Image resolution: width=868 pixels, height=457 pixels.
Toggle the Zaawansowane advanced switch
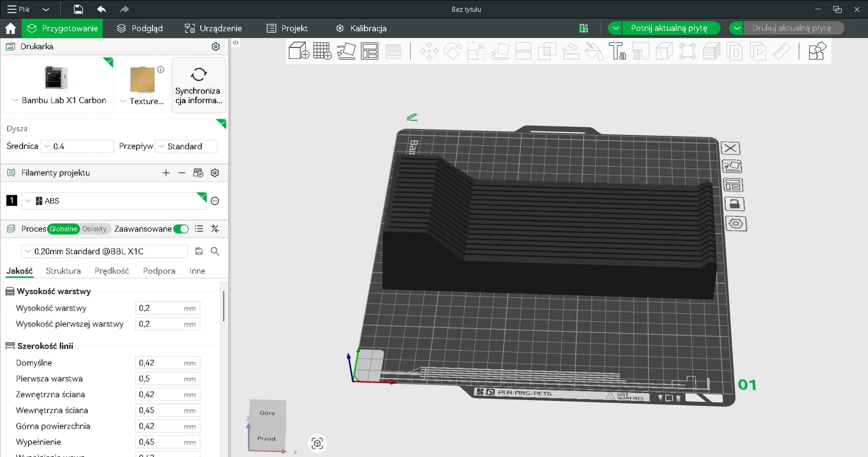tap(181, 229)
